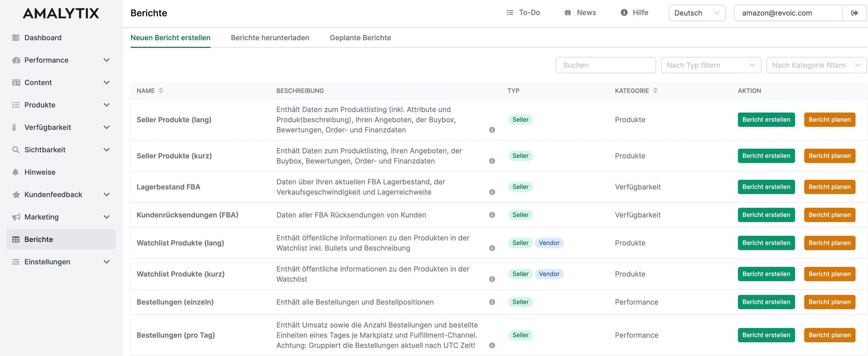Create report for Watchlist Produkte (lang)

(766, 243)
